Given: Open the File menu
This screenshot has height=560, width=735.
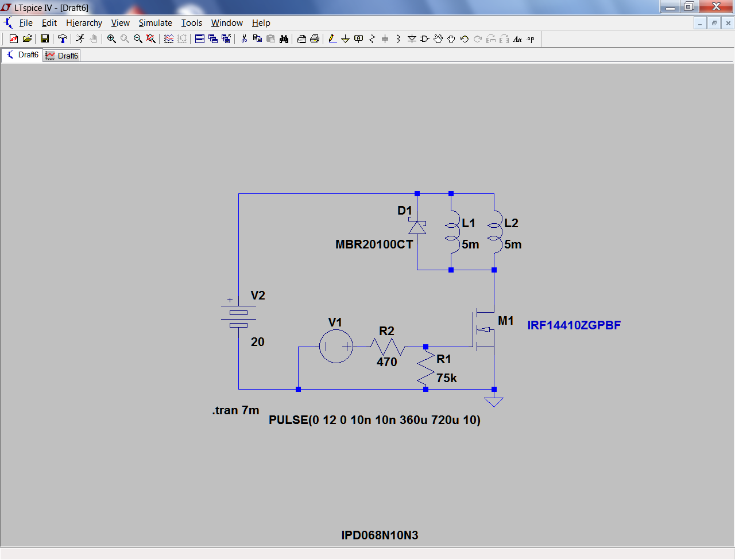Looking at the screenshot, I should pos(26,23).
